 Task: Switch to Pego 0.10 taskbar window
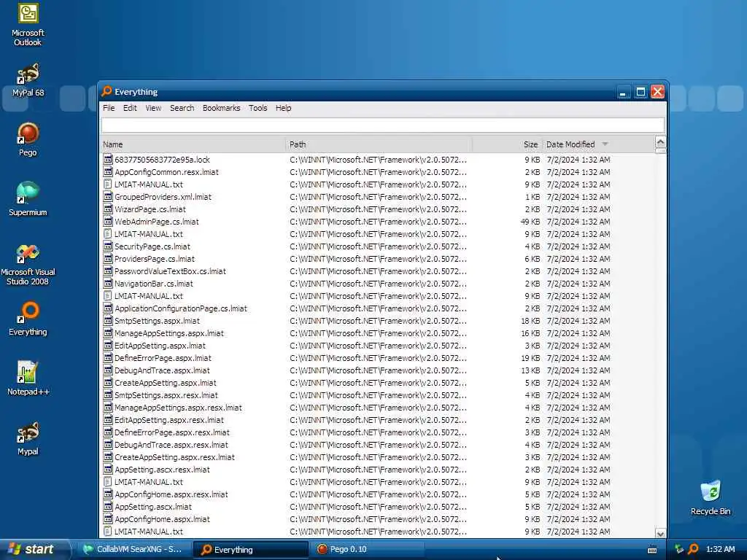[x=367, y=550]
